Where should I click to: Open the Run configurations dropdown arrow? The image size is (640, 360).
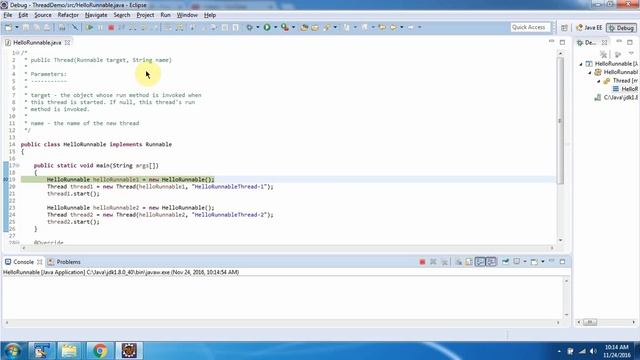[x=276, y=27]
